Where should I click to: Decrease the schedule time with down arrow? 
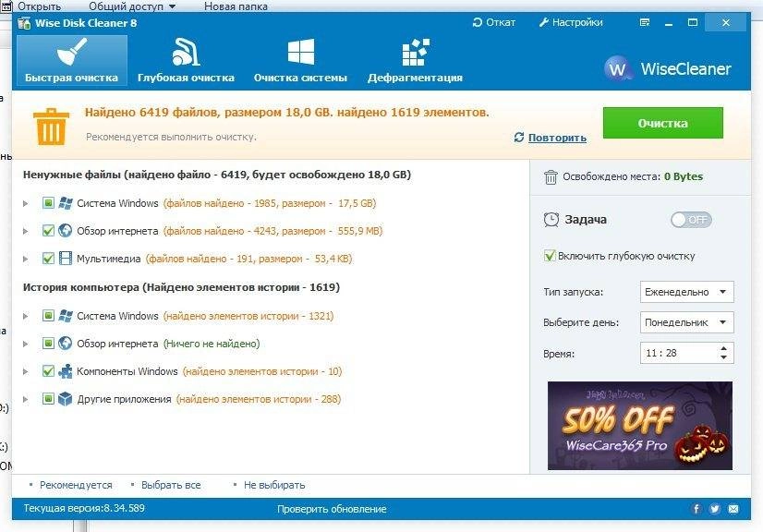[723, 357]
